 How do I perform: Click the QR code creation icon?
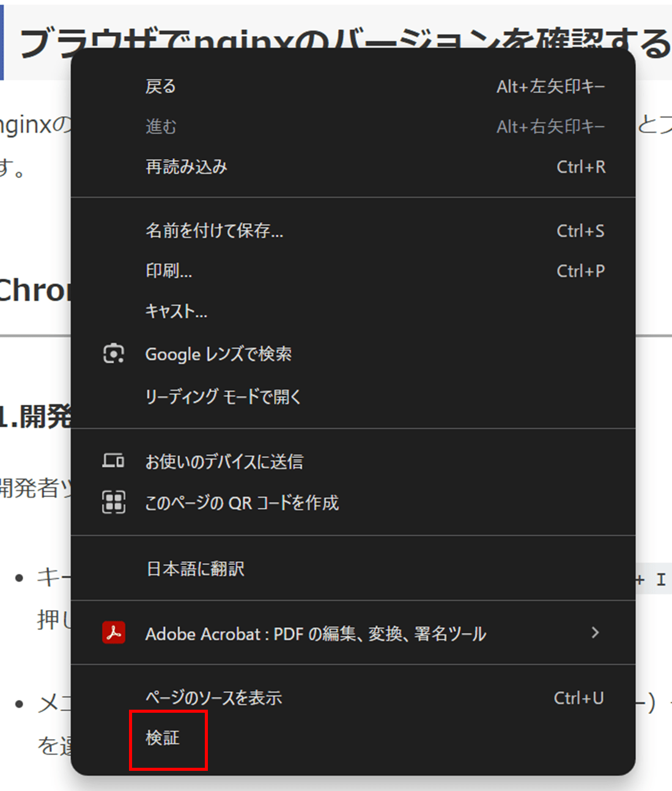point(113,502)
